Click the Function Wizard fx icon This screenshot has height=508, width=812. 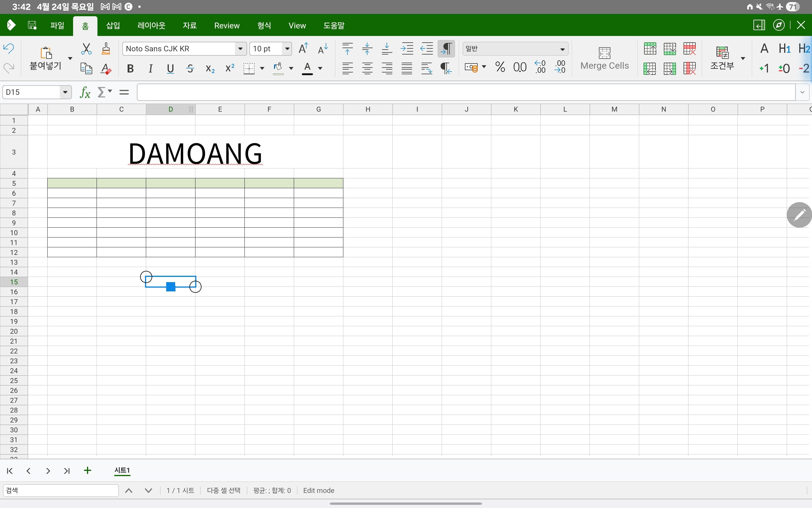pos(85,92)
